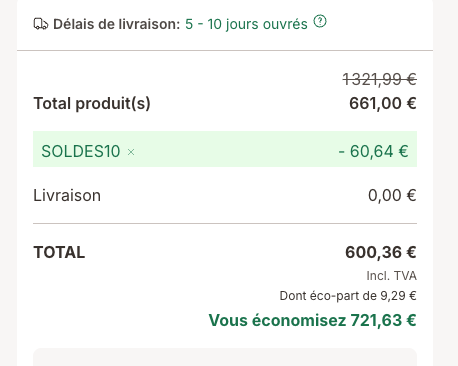Click the Total produit(s) label

(92, 103)
